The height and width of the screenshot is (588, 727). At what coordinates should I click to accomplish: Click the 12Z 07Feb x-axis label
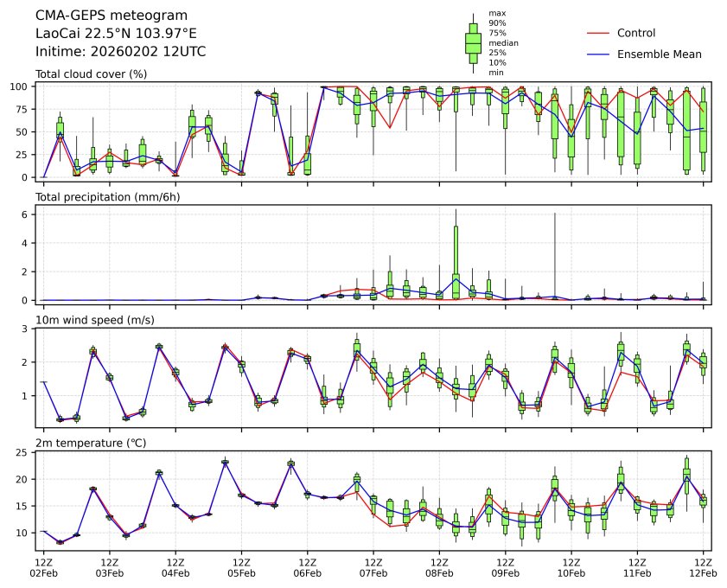[373, 567]
